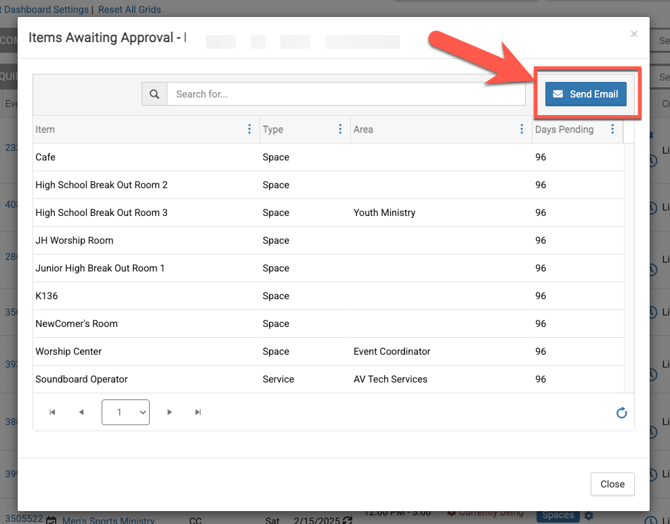Click the search magnifier icon
670x524 pixels.
coord(154,94)
